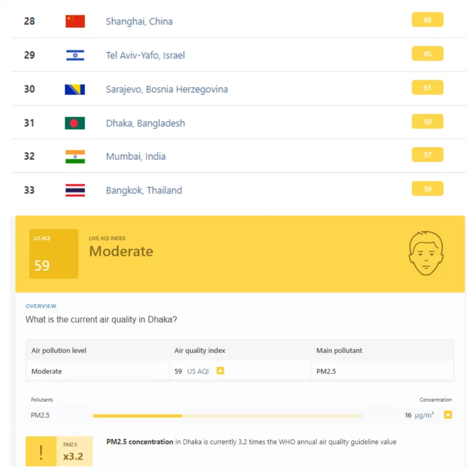Click the yellow alert icon beside 59 US AQI
476x476 pixels.
220,371
